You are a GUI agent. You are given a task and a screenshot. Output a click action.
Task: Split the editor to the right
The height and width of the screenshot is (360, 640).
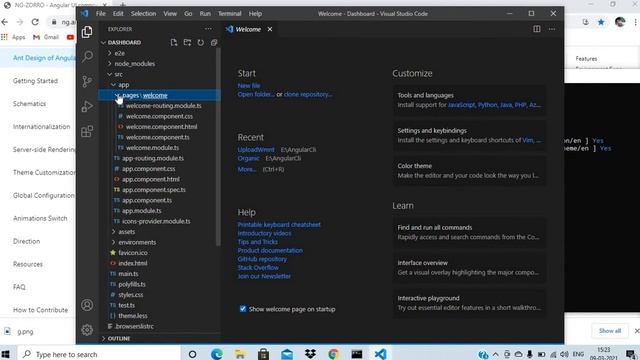pos(537,29)
